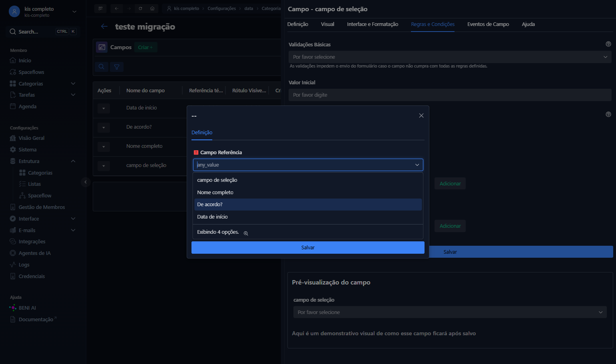Screen dimensions: 616x364
Task: Collapse the Estrutura sidebar section
Action: (73, 161)
